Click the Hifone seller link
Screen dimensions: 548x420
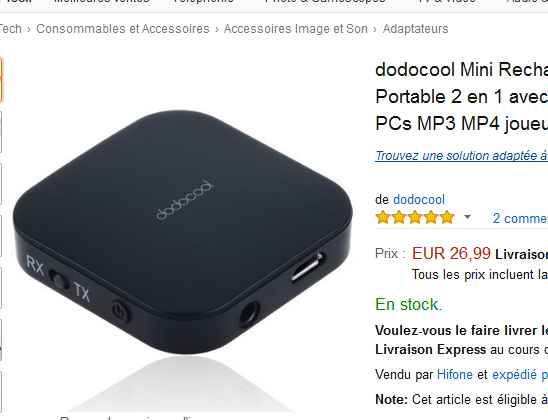click(455, 375)
